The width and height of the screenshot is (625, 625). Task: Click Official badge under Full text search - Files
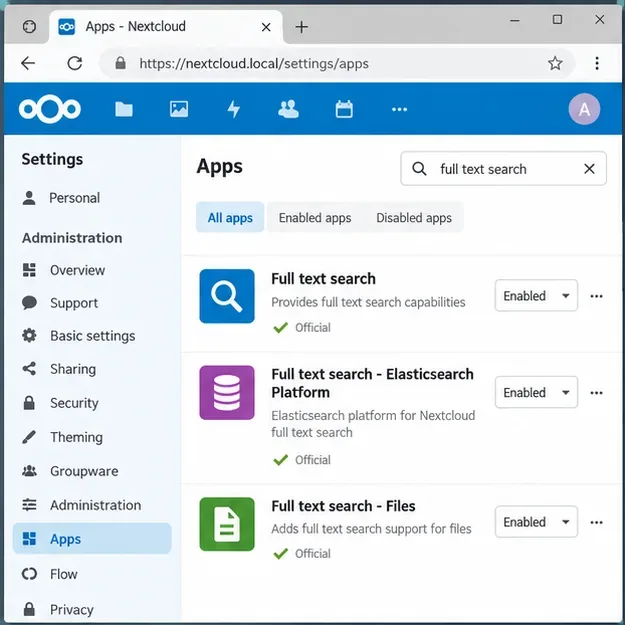[302, 554]
